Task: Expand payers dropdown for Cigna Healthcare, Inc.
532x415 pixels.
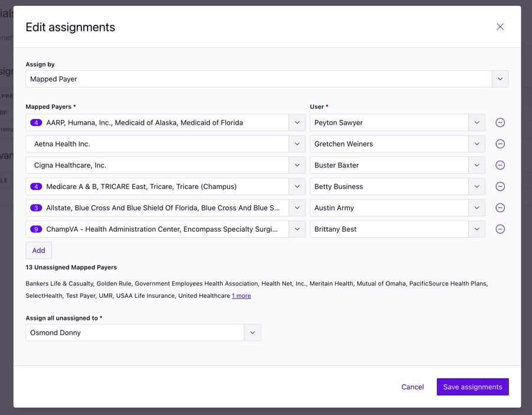Action: tap(297, 166)
